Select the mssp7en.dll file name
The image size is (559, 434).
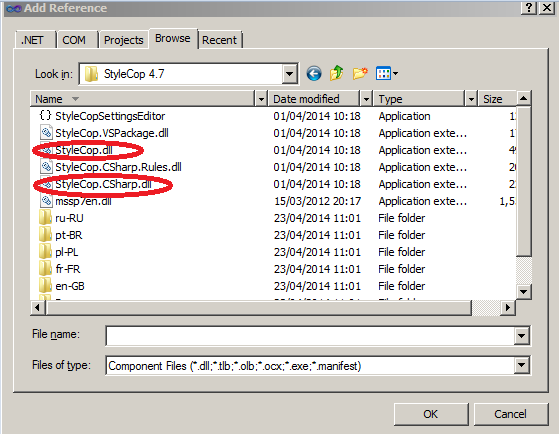point(83,201)
